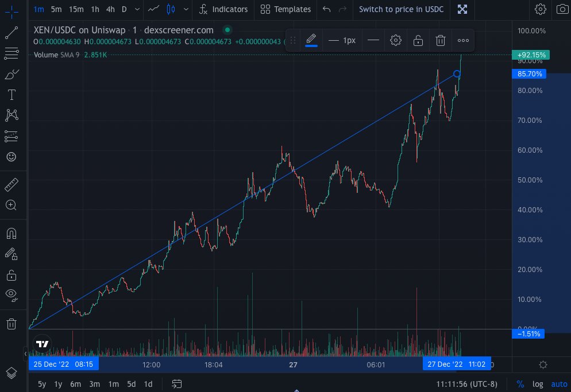
Task: Toggle log scale
Action: point(538,384)
